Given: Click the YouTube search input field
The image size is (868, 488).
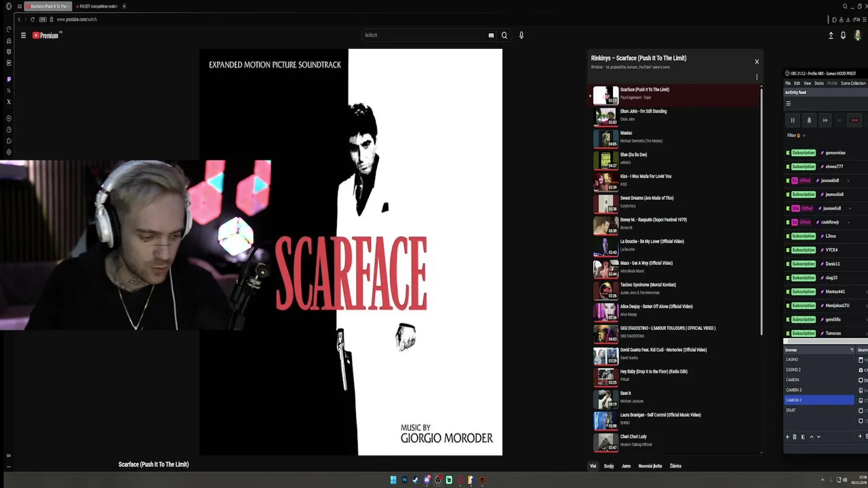Looking at the screenshot, I should (x=424, y=35).
